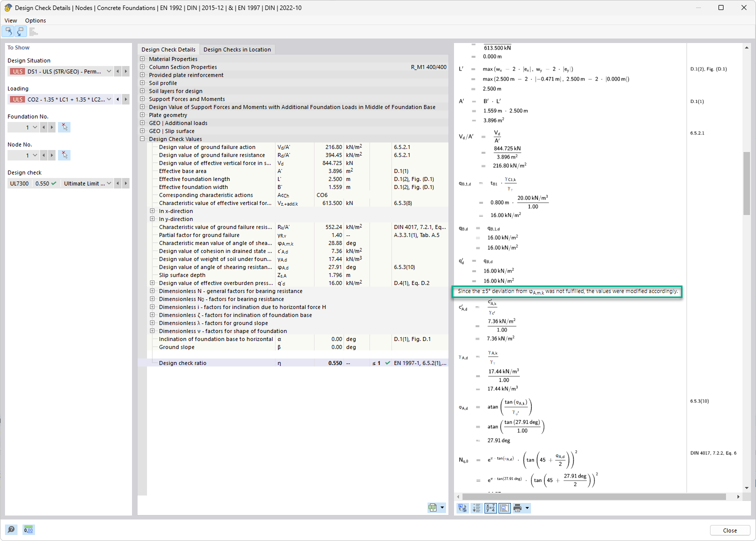Expand the Material Properties section
This screenshot has width=756, height=541.
click(x=142, y=59)
